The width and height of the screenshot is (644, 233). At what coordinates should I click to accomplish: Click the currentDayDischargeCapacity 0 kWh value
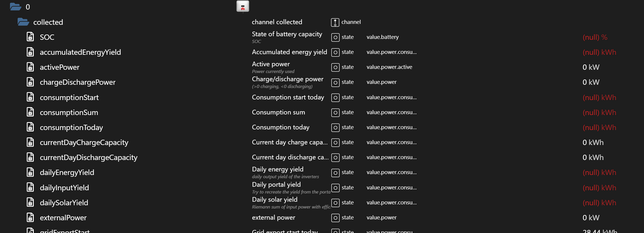coord(593,158)
